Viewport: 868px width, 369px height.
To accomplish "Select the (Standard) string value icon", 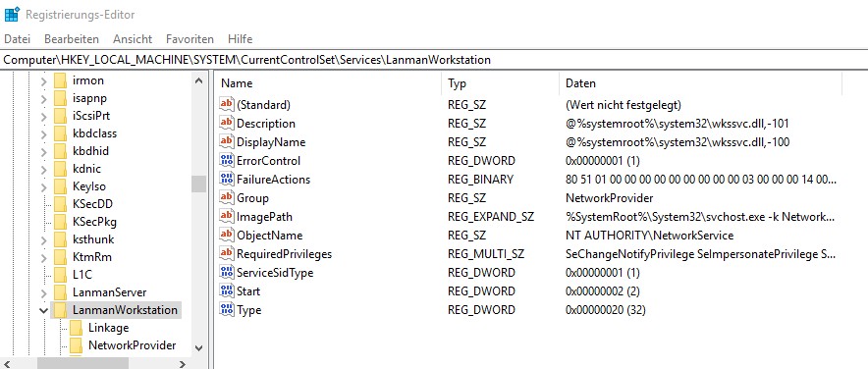I will [227, 105].
